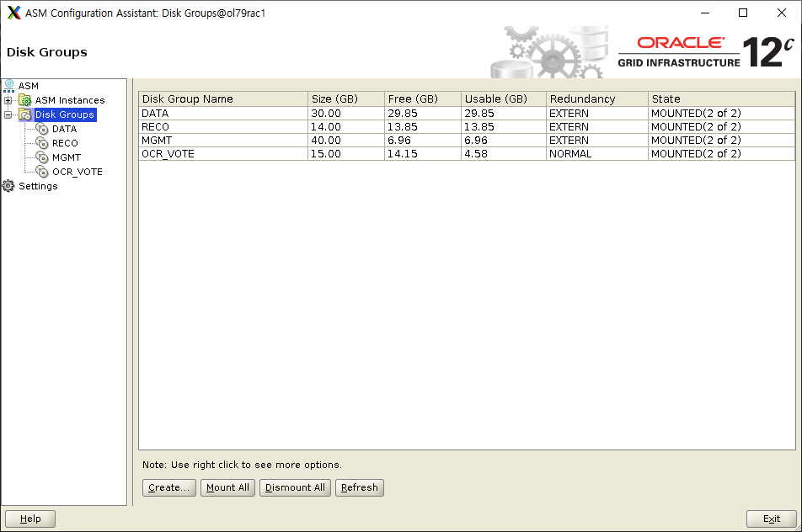802x532 pixels.
Task: Click the MGMT disk group icon in tree
Action: (42, 157)
